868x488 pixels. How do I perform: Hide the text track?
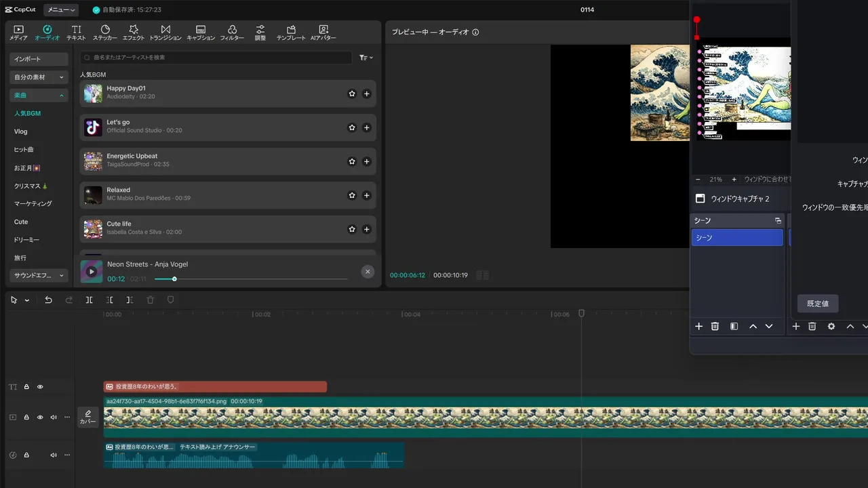pyautogui.click(x=40, y=387)
